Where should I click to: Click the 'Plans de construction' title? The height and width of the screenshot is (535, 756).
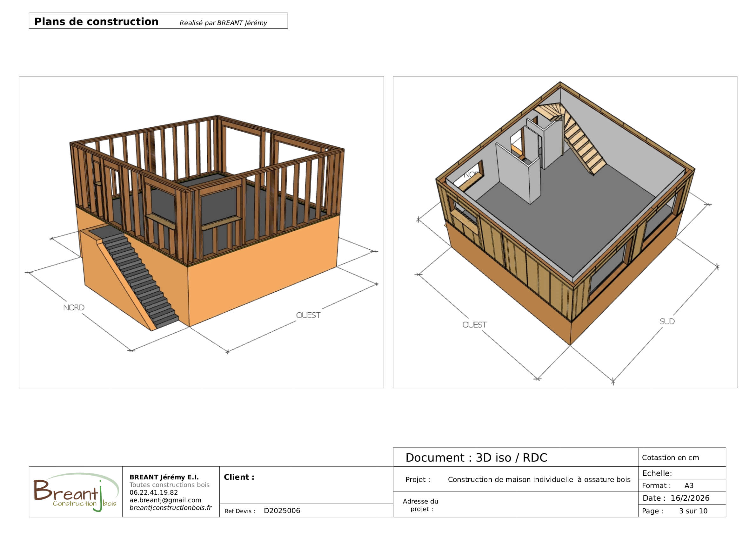[97, 22]
